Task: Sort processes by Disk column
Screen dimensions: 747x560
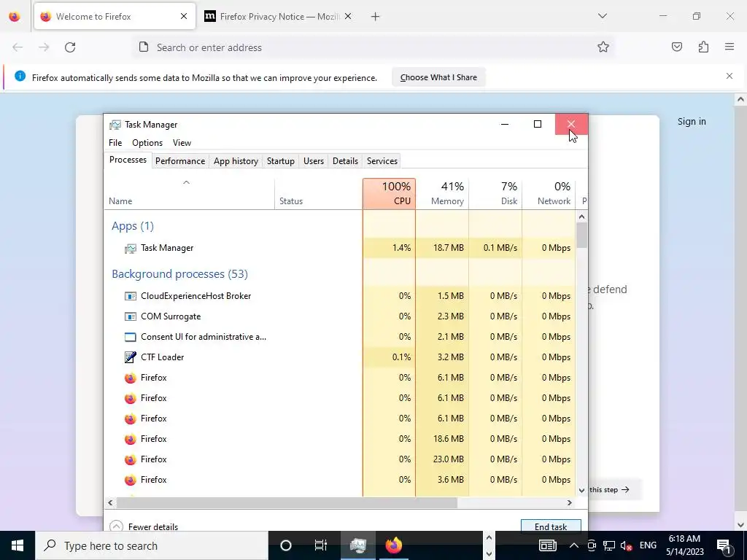Action: pos(496,194)
